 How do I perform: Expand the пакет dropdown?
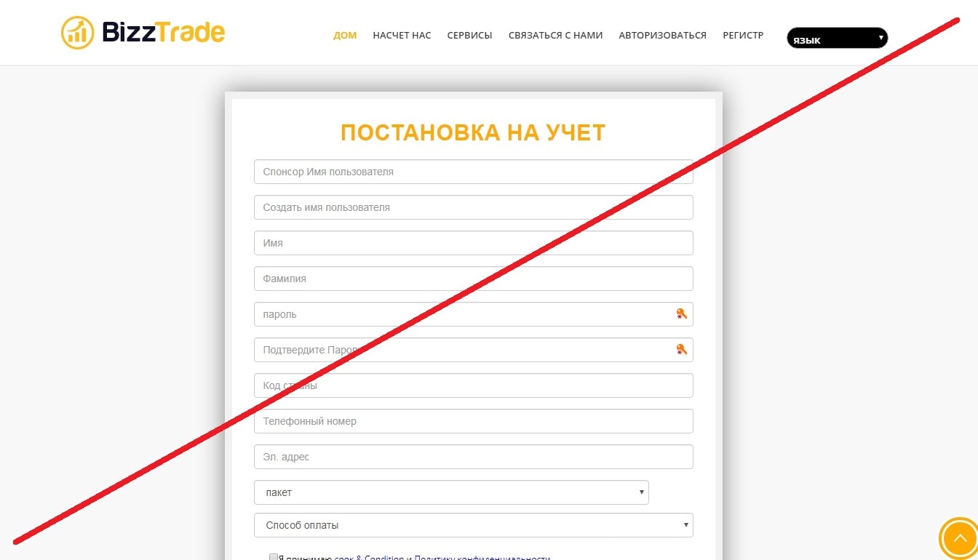pos(451,492)
